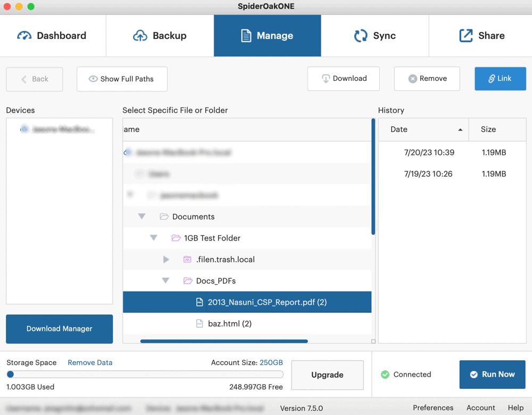532x415 pixels.
Task: Click the Download Manager button
Action: 60,329
